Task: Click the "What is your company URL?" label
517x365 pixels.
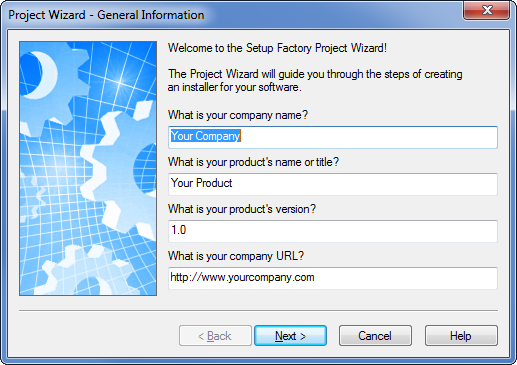Action: pyautogui.click(x=236, y=256)
